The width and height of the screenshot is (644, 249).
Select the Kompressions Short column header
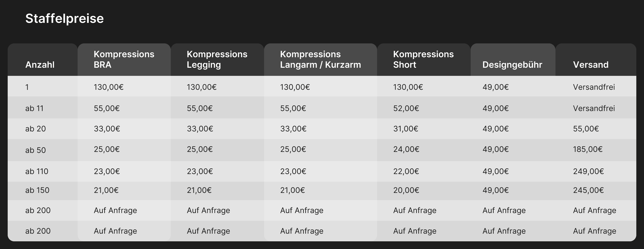point(423,59)
